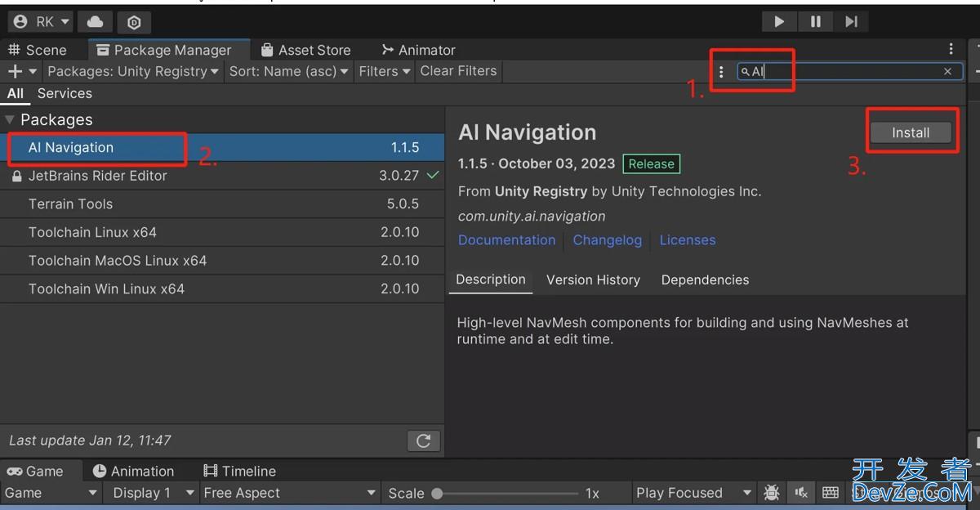Open the Version History tab
The height and width of the screenshot is (510, 980).
click(593, 280)
